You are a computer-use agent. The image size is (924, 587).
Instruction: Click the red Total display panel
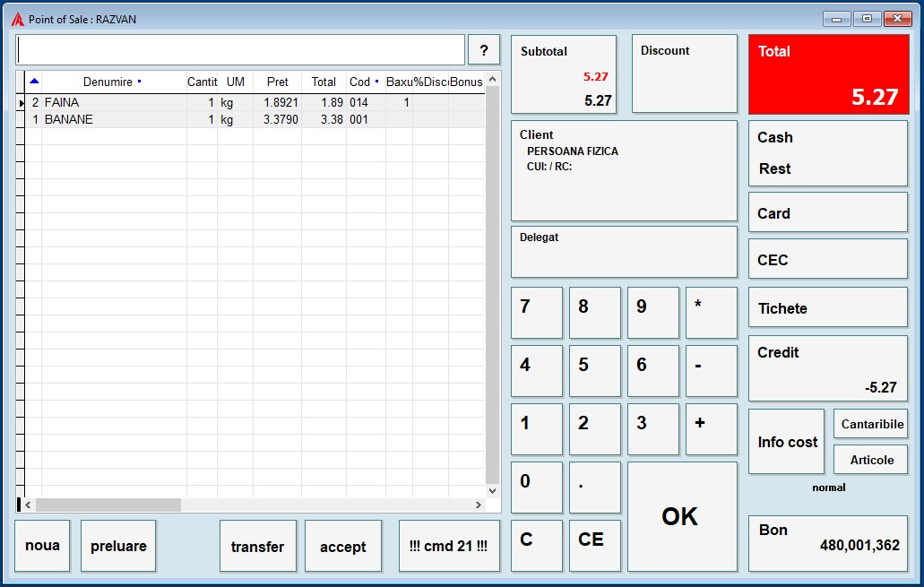click(x=828, y=74)
